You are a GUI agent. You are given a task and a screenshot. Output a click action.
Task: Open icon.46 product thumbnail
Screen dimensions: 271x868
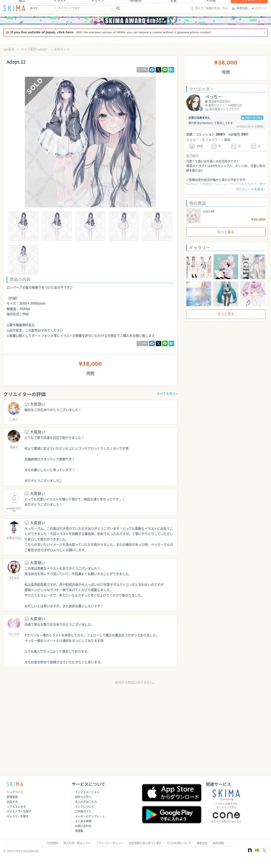(193, 216)
